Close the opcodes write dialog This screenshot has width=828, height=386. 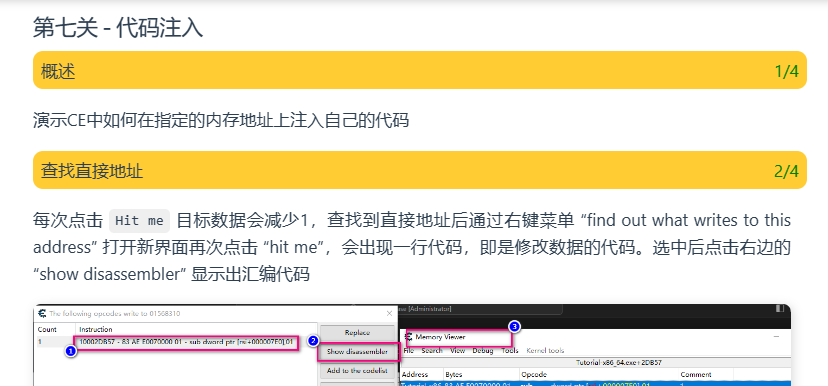pyautogui.click(x=390, y=313)
